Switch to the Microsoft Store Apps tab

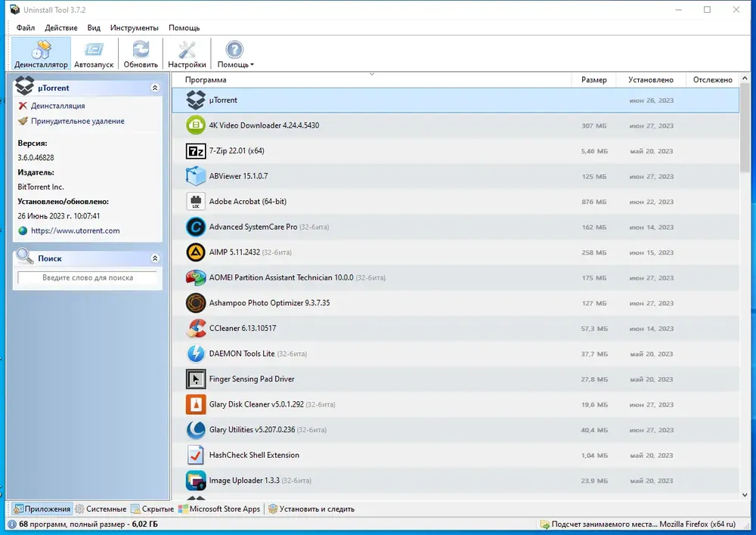pyautogui.click(x=219, y=509)
